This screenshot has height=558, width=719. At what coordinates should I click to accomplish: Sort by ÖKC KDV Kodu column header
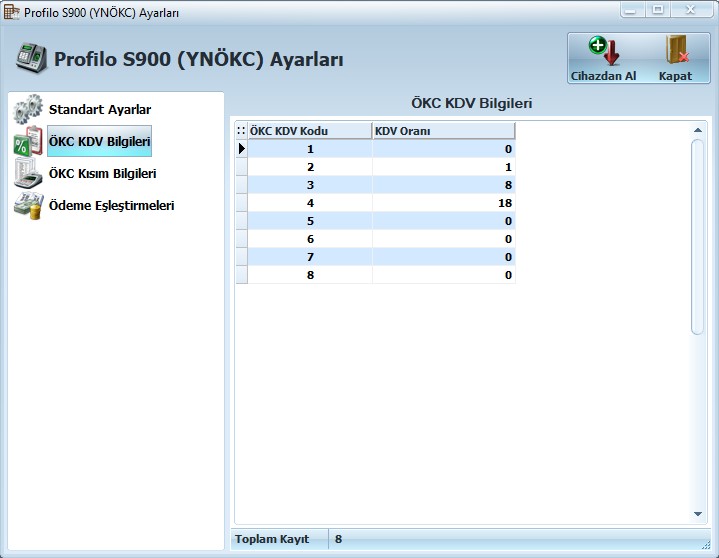[310, 131]
